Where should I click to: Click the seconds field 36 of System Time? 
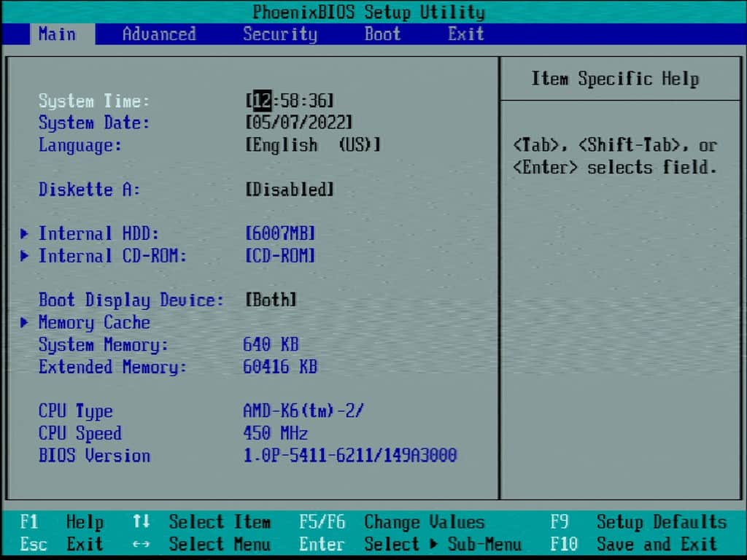coord(318,101)
